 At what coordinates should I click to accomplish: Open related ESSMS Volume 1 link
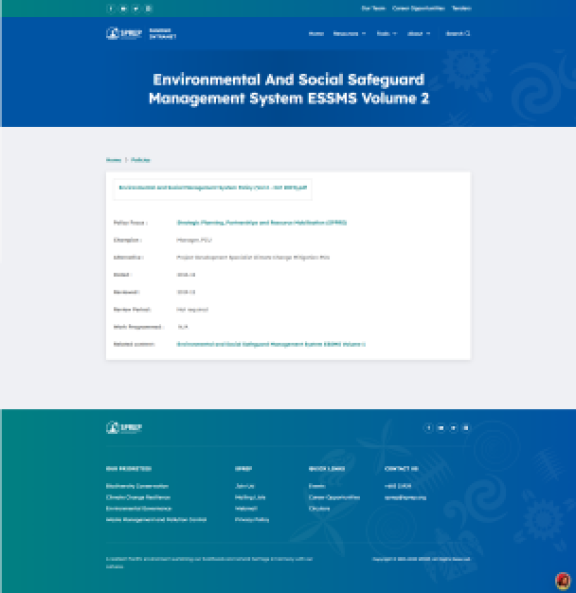pyautogui.click(x=271, y=344)
